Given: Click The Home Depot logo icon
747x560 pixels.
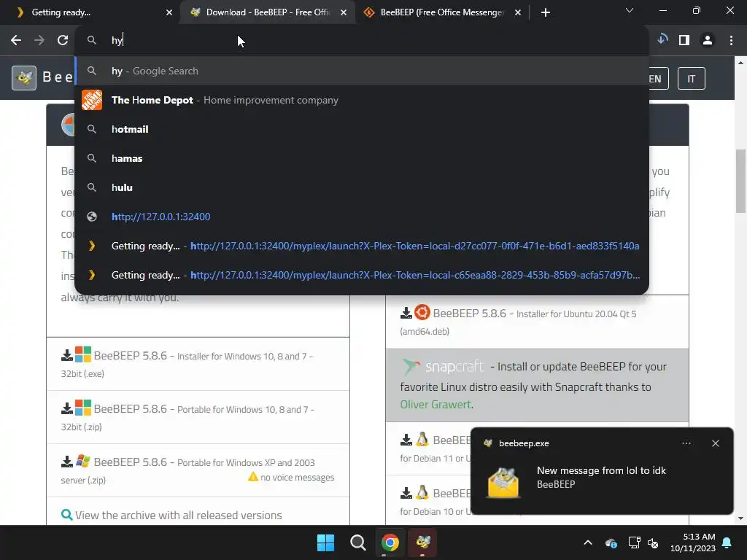Looking at the screenshot, I should pyautogui.click(x=92, y=100).
